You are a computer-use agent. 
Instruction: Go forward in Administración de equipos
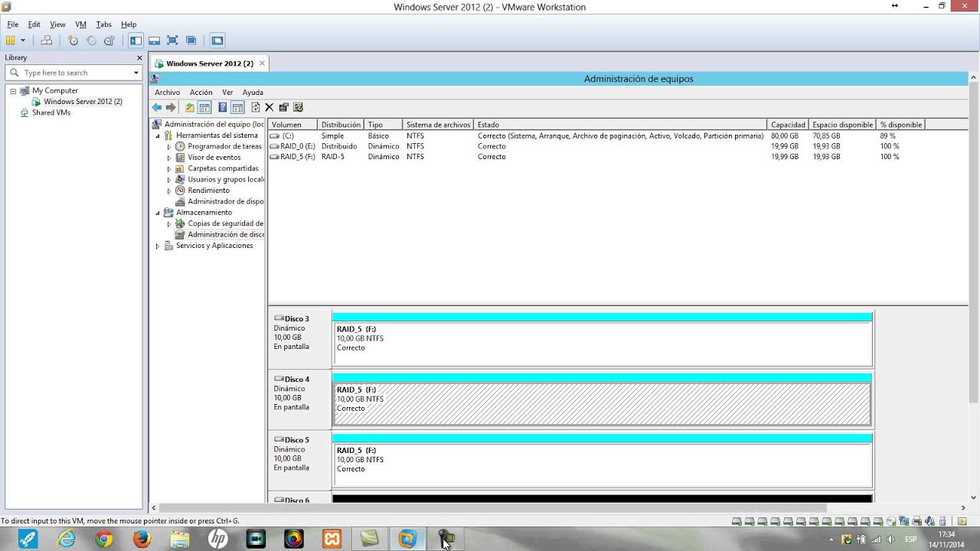tap(171, 108)
